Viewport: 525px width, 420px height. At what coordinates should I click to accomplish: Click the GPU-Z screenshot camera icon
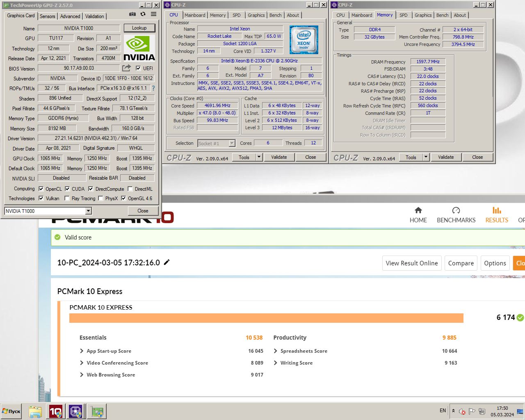tap(132, 14)
